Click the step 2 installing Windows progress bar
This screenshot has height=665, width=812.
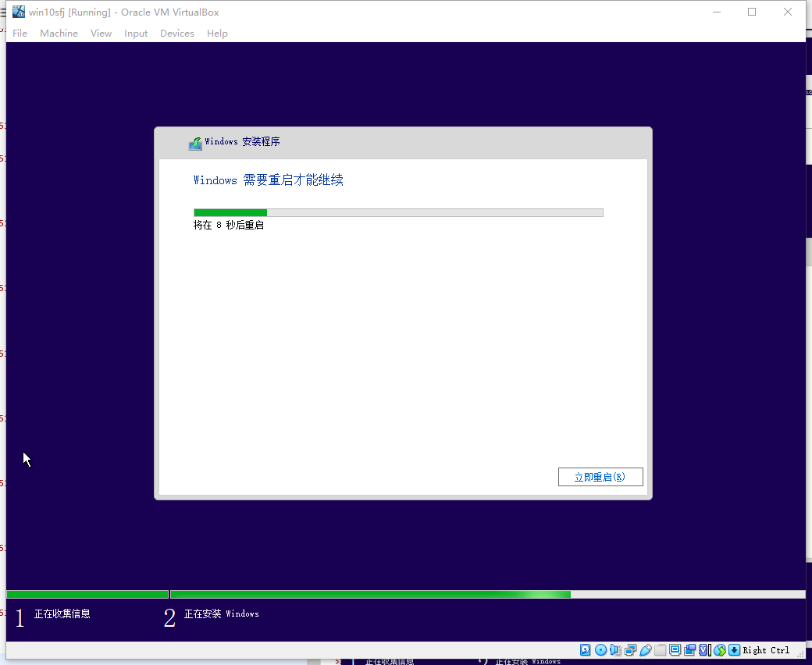488,595
